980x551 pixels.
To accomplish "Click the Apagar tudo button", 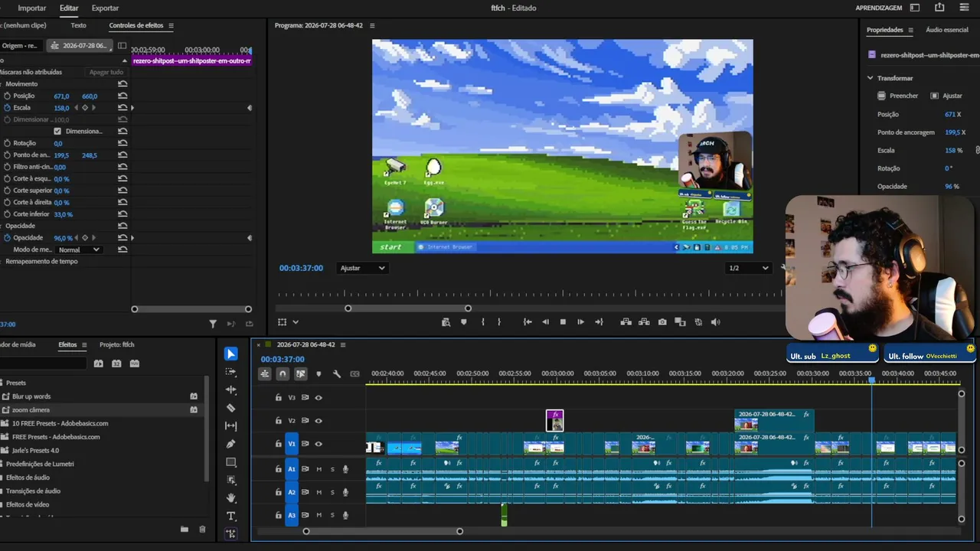I will pos(106,72).
